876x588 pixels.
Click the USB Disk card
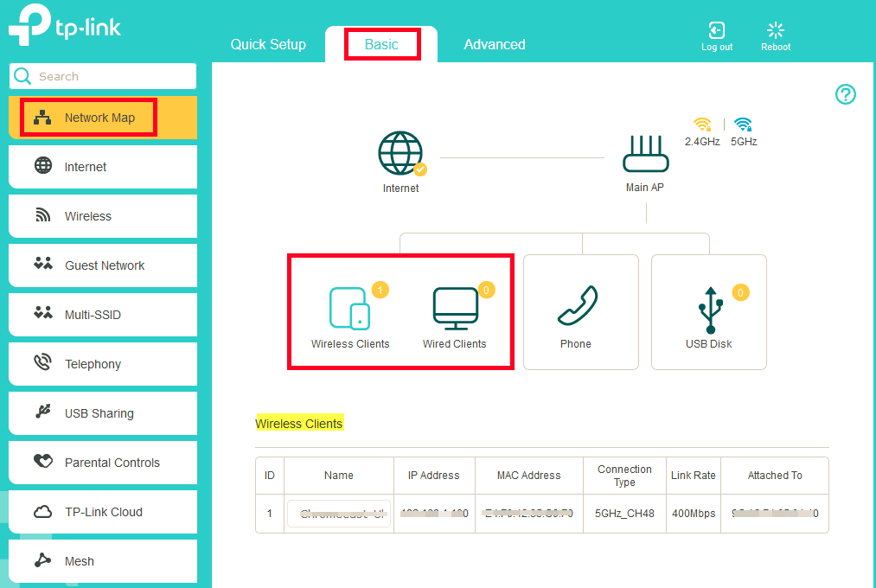click(709, 312)
